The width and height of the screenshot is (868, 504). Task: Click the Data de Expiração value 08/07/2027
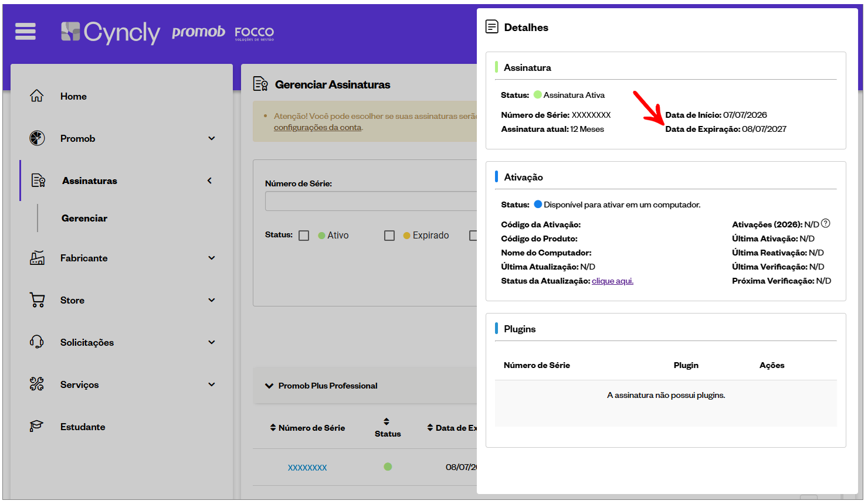(764, 129)
